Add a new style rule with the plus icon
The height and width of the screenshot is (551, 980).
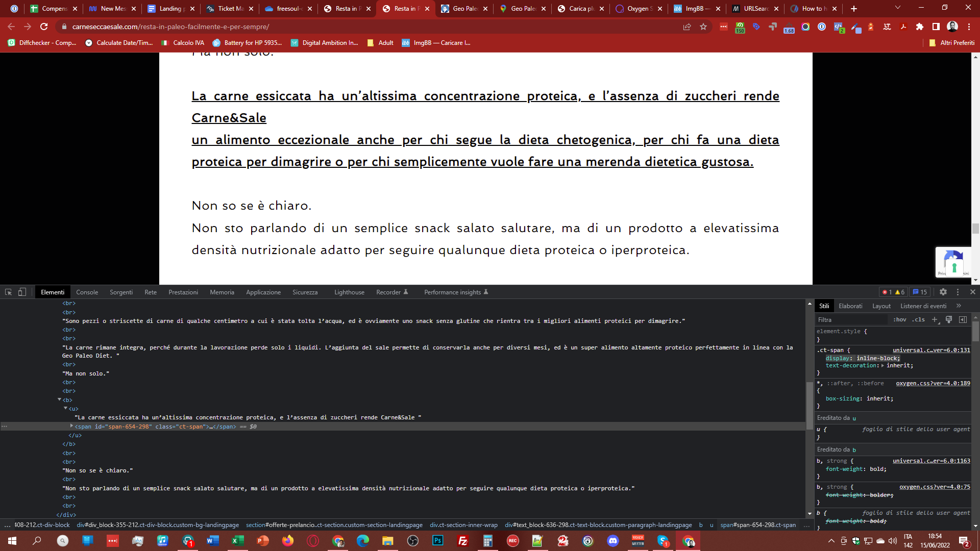tap(935, 319)
